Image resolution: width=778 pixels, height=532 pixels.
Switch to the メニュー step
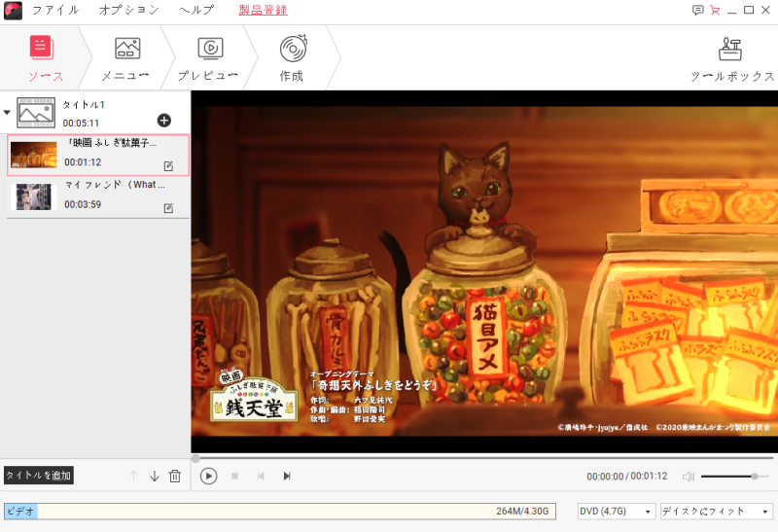(x=127, y=57)
